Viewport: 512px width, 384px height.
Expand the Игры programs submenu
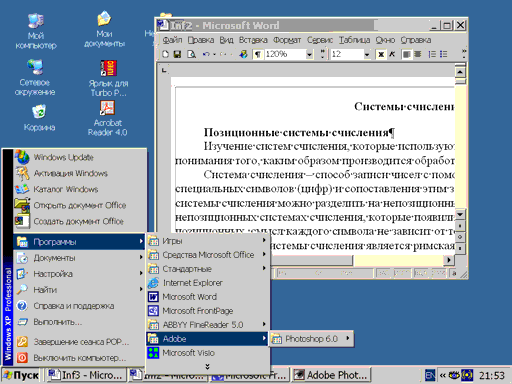207,241
